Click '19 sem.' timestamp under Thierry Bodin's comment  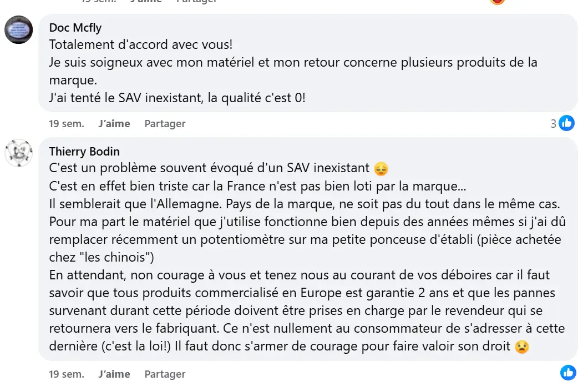(x=67, y=374)
